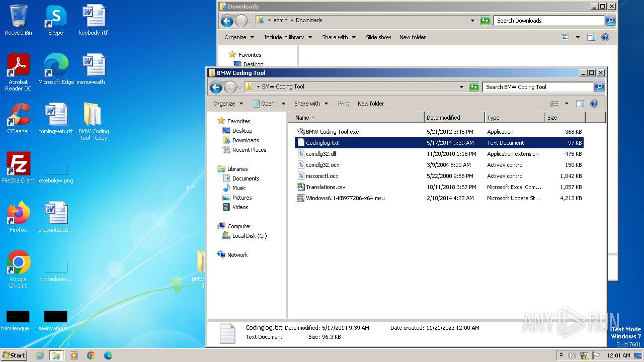Click the Codinglog.txt file row
Image resolution: width=644 pixels, height=362 pixels.
tap(439, 143)
